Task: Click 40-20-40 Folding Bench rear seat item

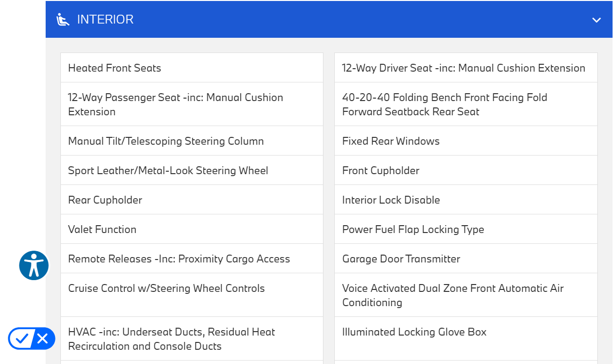Action: pyautogui.click(x=444, y=104)
